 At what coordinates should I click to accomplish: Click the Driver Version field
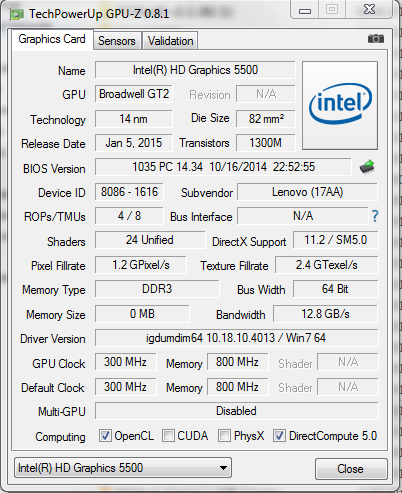pos(236,338)
